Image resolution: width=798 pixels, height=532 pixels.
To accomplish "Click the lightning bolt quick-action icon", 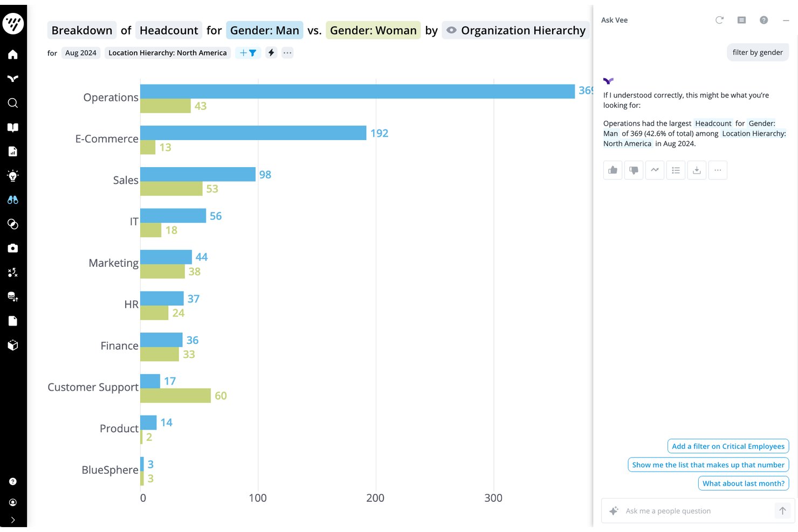I will coord(271,53).
